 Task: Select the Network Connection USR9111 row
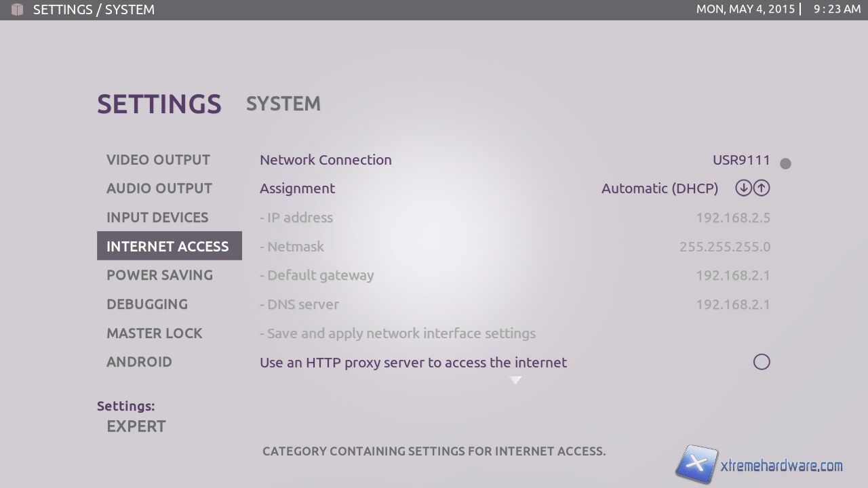(x=514, y=160)
